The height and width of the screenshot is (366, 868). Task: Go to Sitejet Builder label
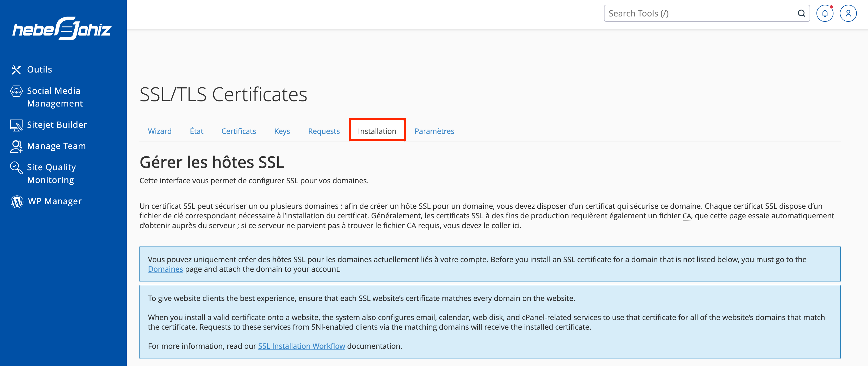(57, 125)
